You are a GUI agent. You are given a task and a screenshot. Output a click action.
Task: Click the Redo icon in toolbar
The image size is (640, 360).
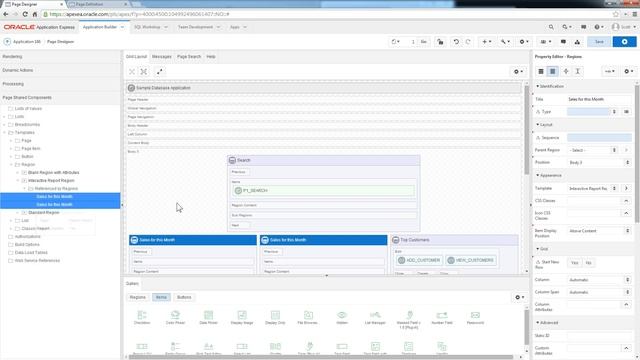[x=468, y=42]
